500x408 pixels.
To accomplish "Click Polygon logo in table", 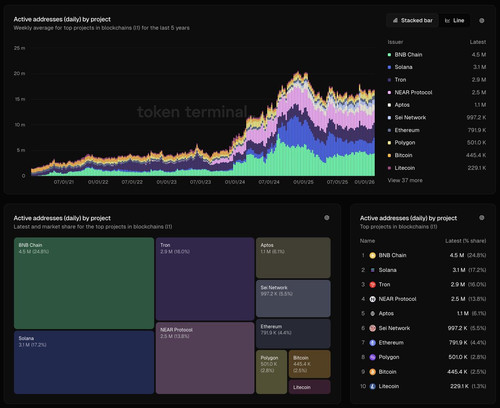I will coord(373,357).
